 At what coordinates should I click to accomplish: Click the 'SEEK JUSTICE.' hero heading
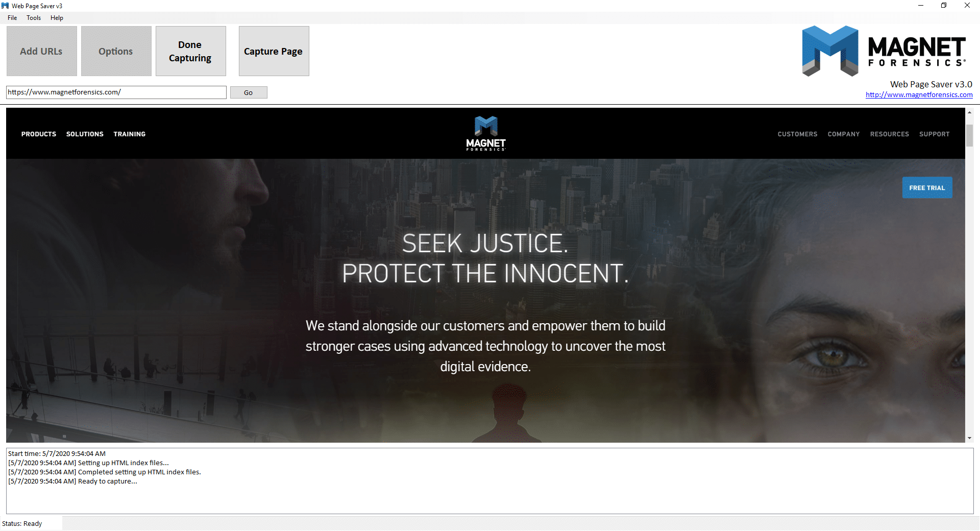485,244
